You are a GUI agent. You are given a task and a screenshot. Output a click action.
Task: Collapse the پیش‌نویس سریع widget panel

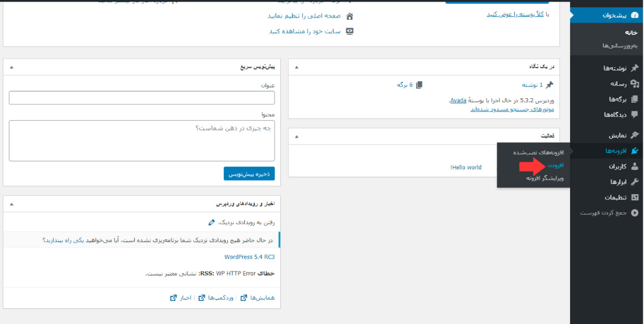tap(11, 67)
